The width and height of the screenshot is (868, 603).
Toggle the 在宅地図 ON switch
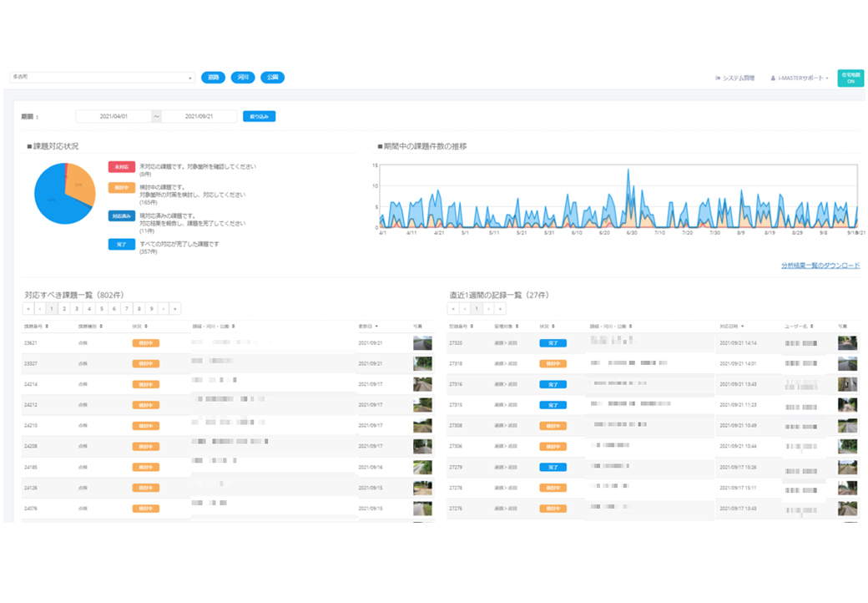[x=850, y=78]
